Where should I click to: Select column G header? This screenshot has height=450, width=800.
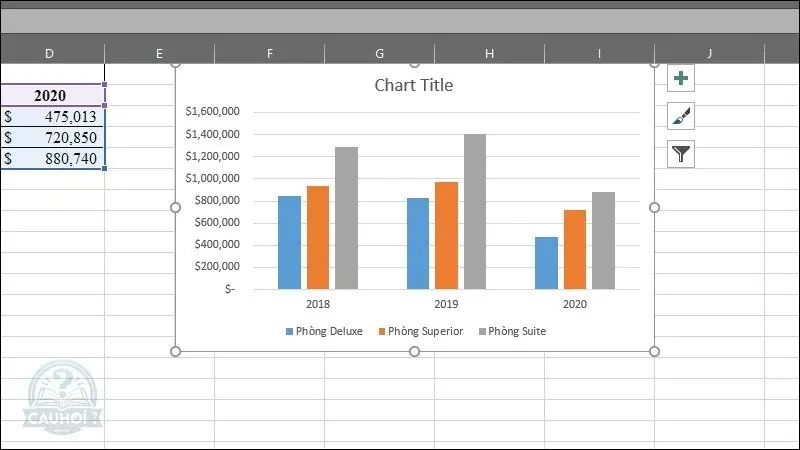pos(380,54)
